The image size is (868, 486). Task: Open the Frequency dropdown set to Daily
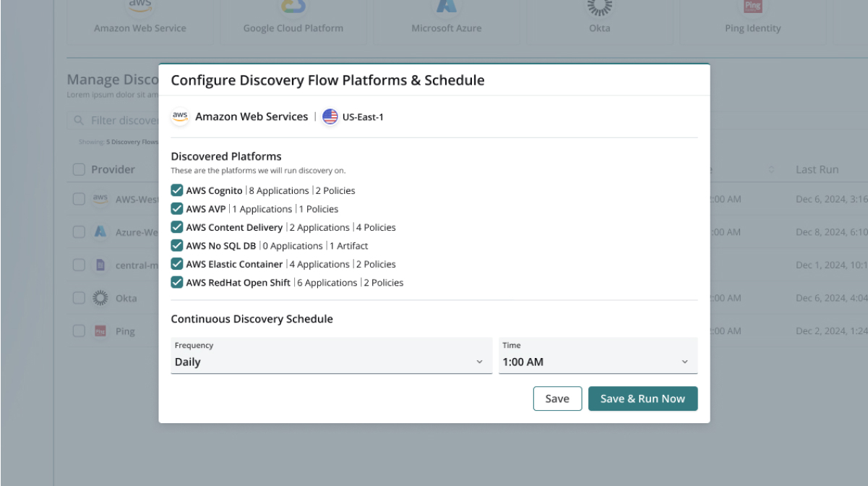coord(332,356)
